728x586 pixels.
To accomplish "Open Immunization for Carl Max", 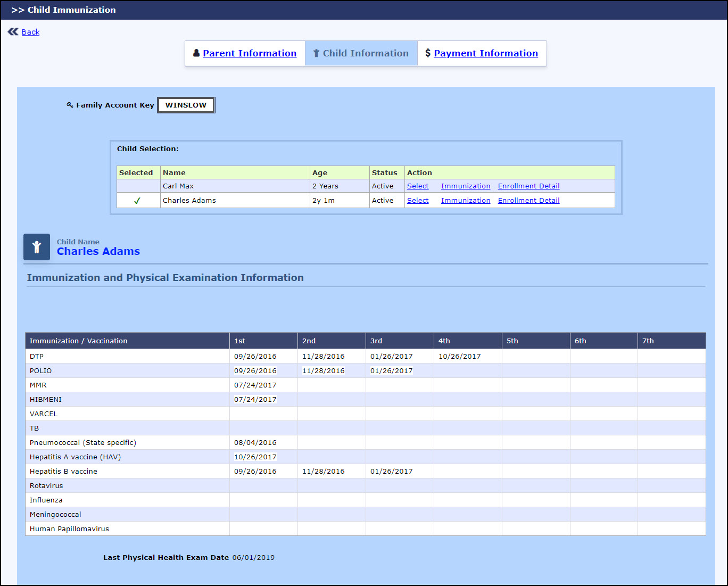I will (465, 186).
